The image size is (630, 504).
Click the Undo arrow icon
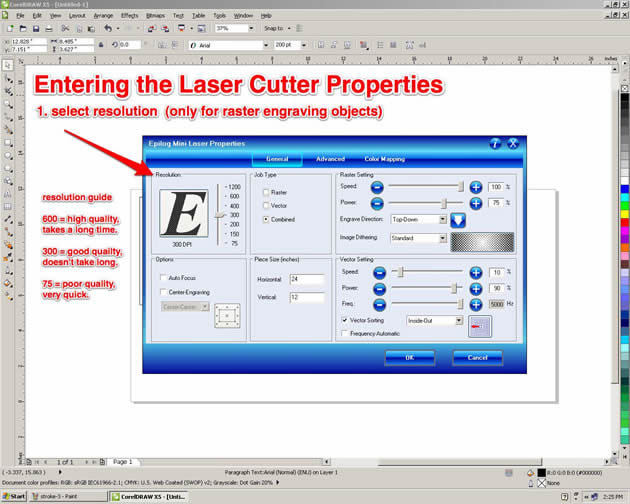pyautogui.click(x=108, y=29)
